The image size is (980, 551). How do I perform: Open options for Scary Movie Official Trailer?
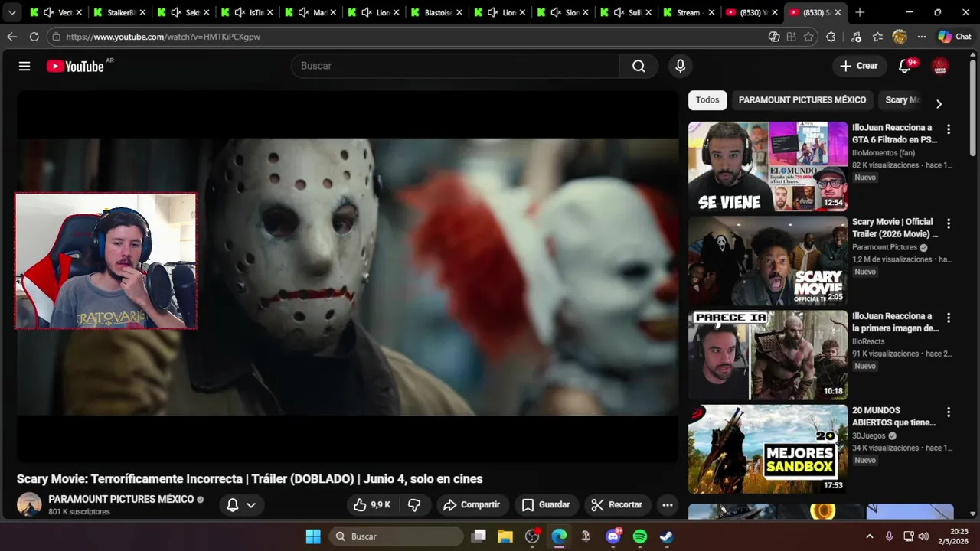click(949, 223)
